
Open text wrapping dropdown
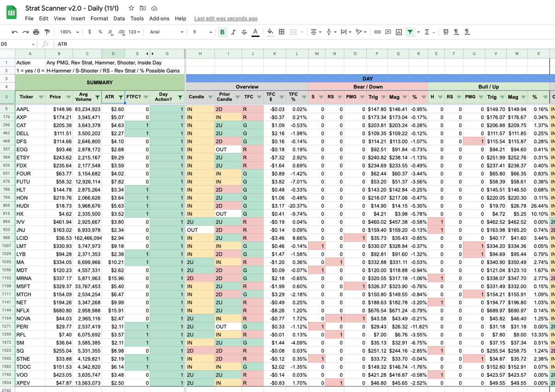pos(346,32)
